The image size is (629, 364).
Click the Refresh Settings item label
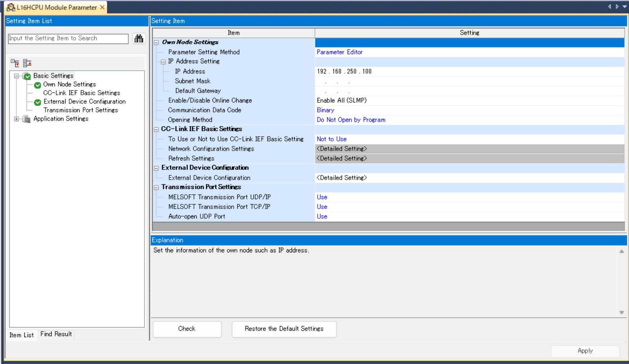(x=191, y=159)
